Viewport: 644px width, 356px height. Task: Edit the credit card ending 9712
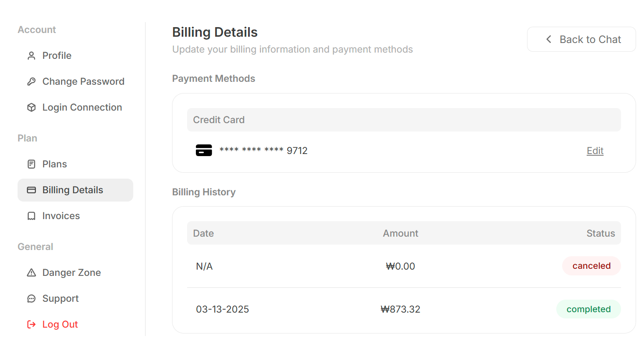tap(595, 151)
